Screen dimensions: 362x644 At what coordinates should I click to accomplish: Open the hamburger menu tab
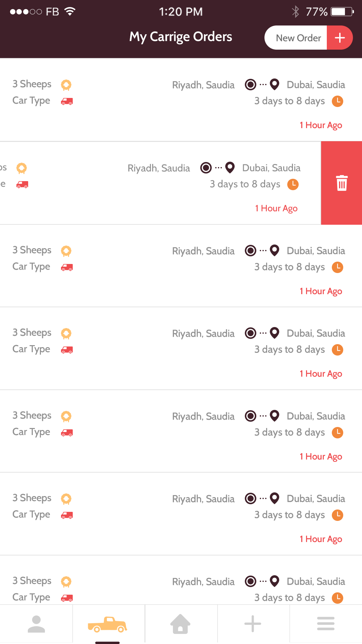point(325,624)
